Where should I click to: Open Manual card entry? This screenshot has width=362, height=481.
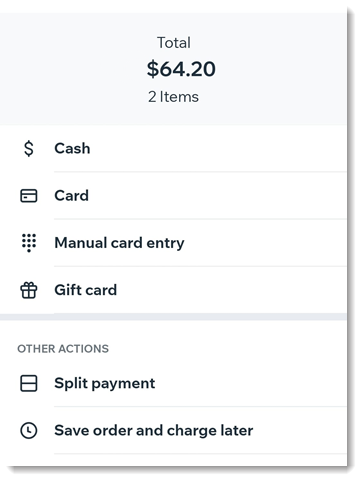[119, 243]
